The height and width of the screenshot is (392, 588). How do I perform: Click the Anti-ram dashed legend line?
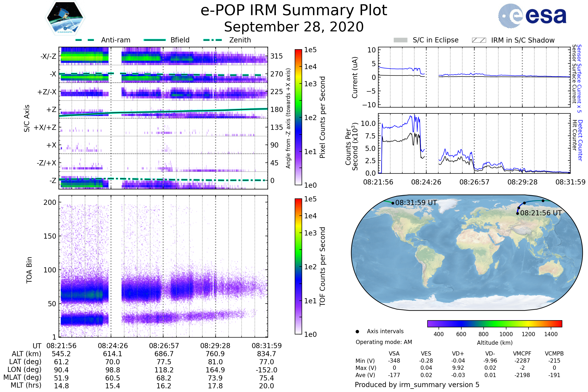click(85, 40)
